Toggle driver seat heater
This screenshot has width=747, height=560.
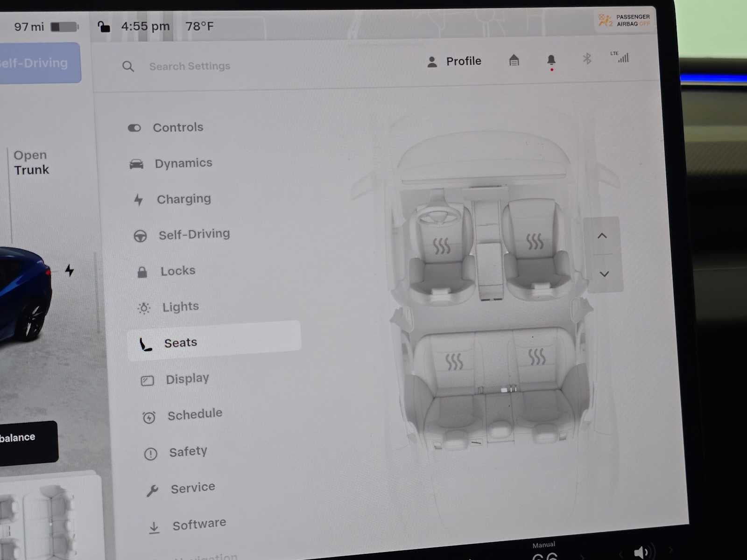pyautogui.click(x=441, y=245)
